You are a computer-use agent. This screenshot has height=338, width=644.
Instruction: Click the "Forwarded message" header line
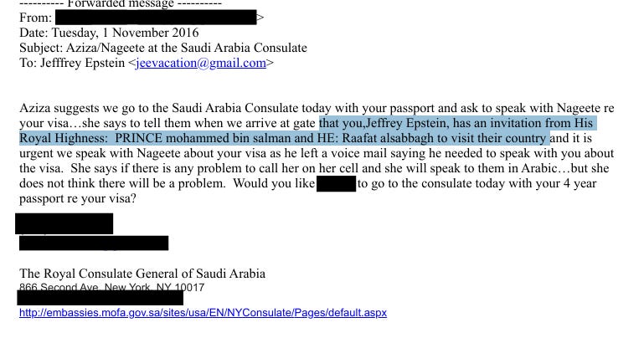121,4
